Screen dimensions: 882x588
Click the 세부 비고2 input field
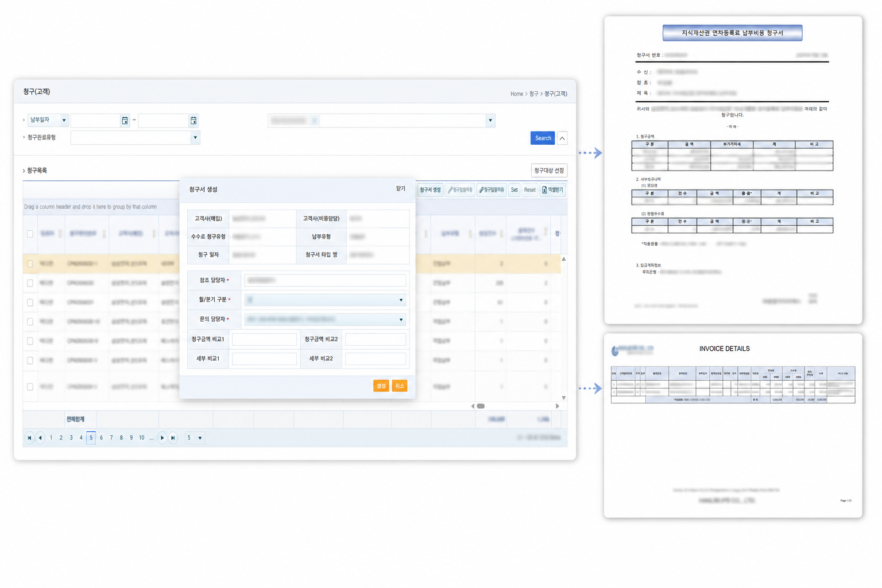[376, 359]
